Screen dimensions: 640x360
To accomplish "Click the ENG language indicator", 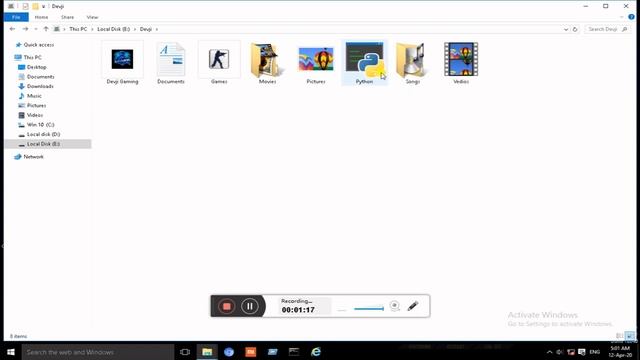I will click(x=595, y=352).
